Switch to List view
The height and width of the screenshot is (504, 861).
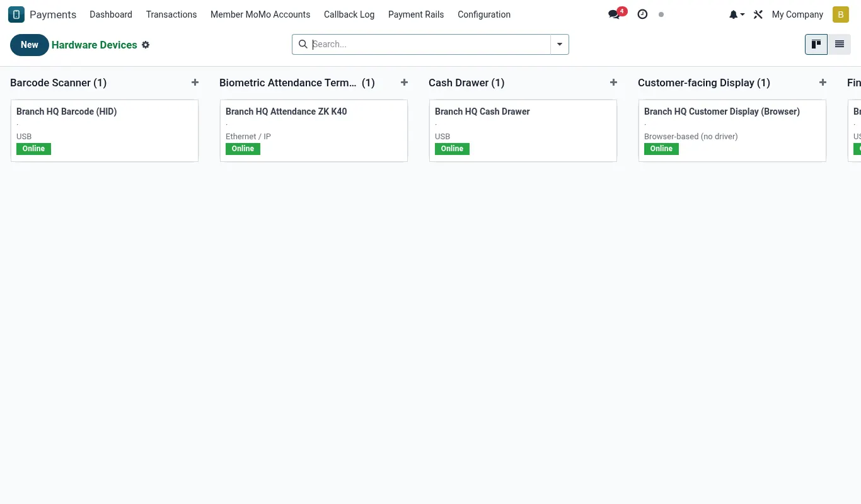(840, 44)
